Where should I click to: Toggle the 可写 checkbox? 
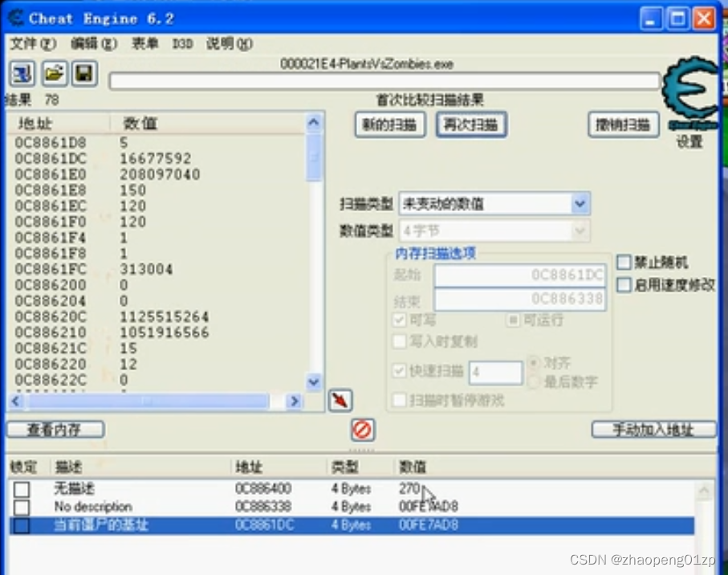pos(399,320)
